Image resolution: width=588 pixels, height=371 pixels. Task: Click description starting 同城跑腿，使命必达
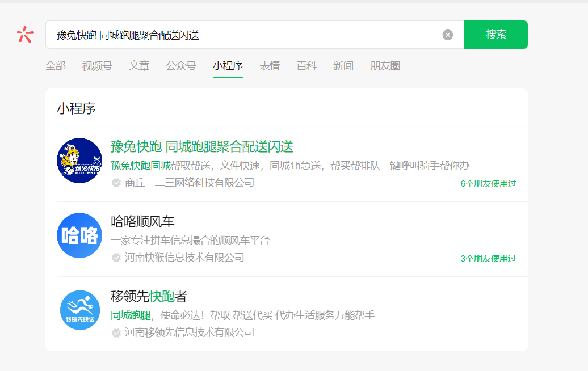pos(242,315)
